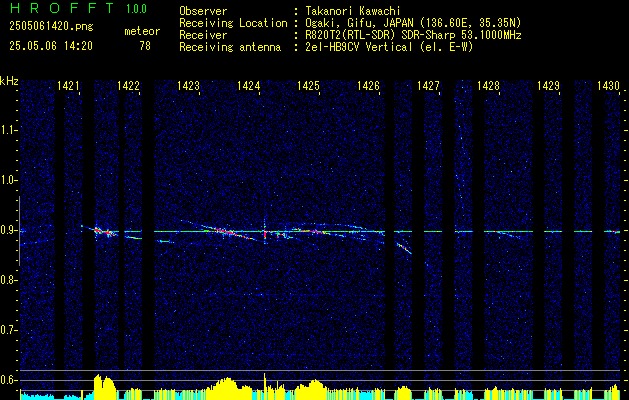Click the 0.6 kHz axis label
Screen dimensions: 629x400
(x=7, y=380)
